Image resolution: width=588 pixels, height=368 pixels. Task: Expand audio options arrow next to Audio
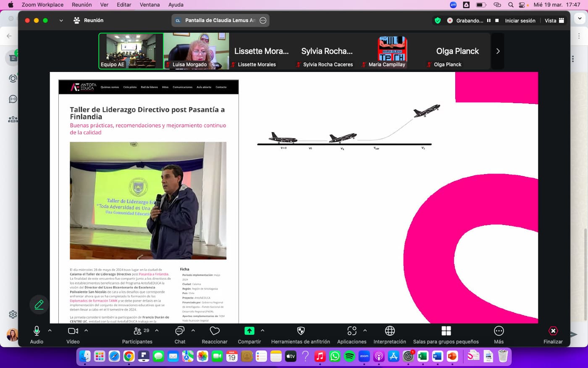(x=50, y=331)
